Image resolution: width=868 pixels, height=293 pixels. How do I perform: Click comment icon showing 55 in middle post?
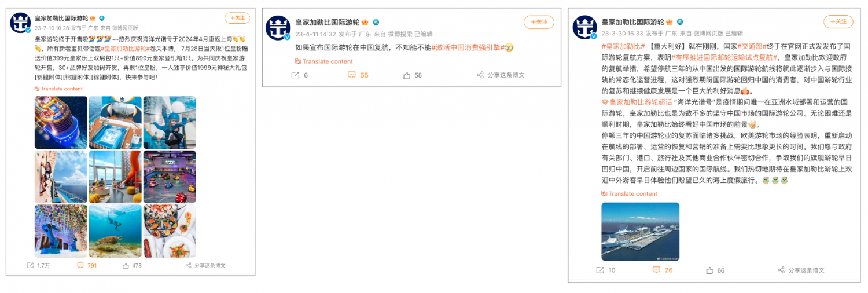(x=351, y=75)
